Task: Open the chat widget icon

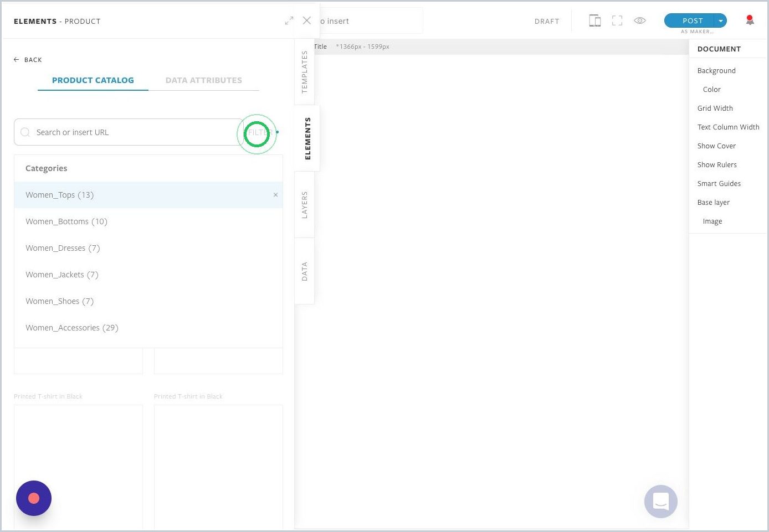Action: (661, 502)
